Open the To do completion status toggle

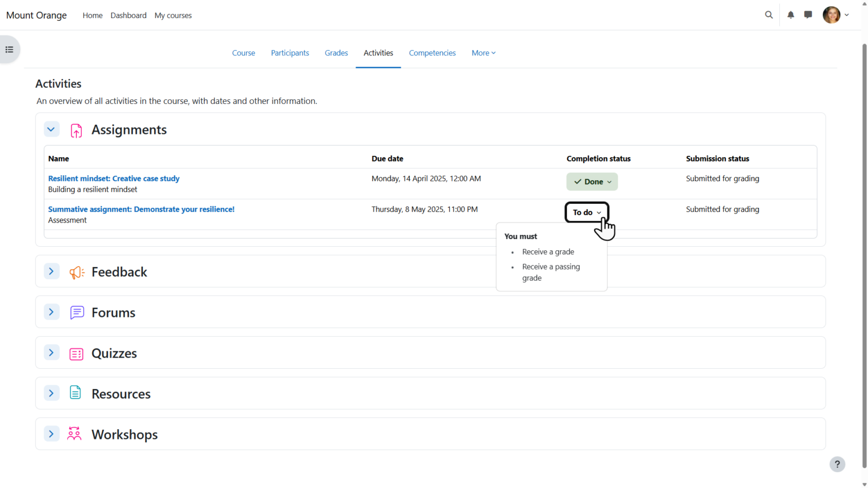587,212
